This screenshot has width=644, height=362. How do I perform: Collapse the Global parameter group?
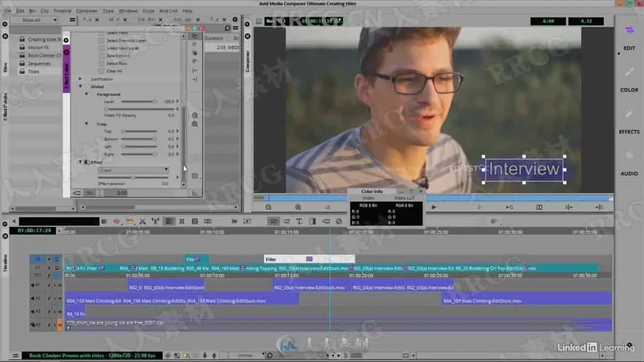80,86
